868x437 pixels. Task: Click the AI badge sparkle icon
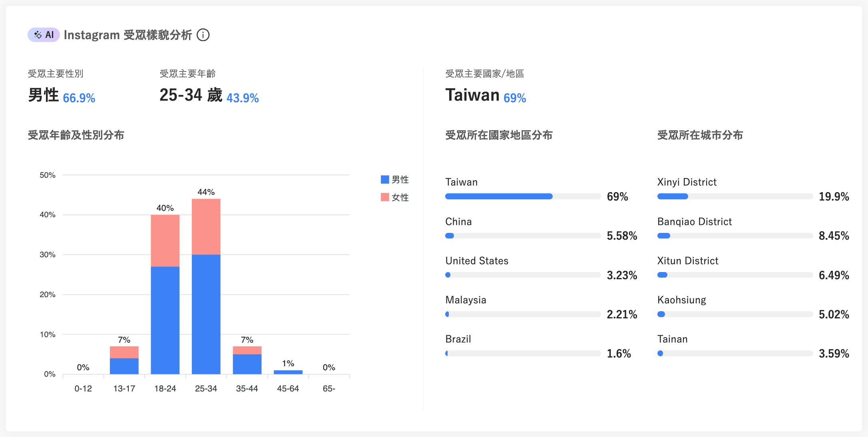pos(38,35)
